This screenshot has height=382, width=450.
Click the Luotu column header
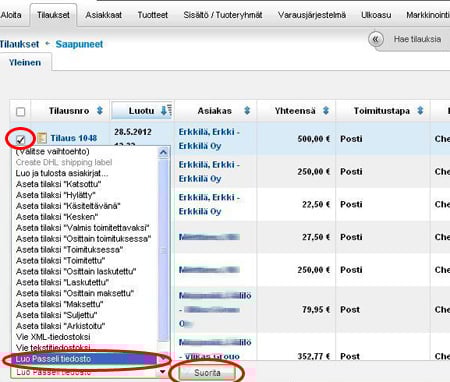pos(141,111)
